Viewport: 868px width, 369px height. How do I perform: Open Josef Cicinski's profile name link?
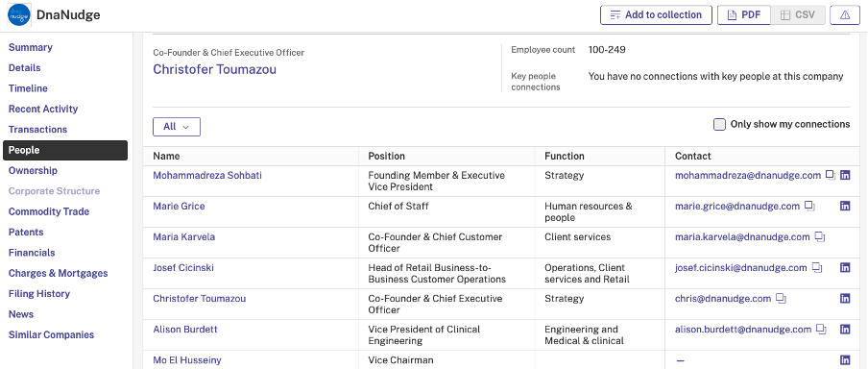[x=183, y=267]
